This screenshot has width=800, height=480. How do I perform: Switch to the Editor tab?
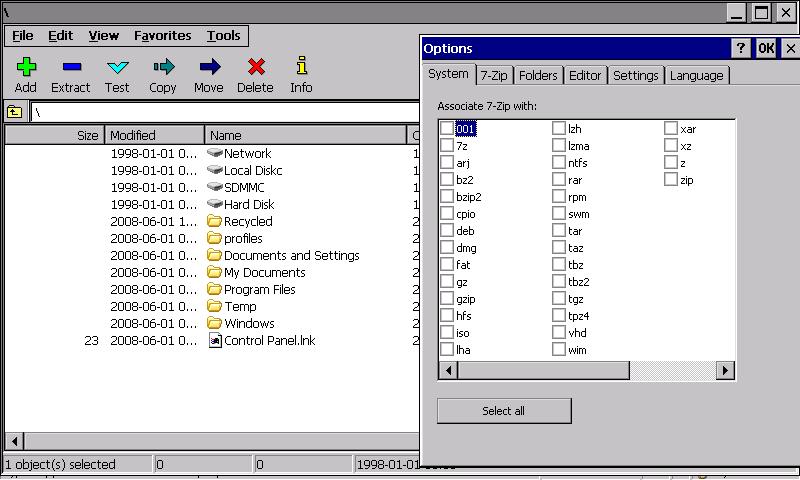(x=585, y=75)
